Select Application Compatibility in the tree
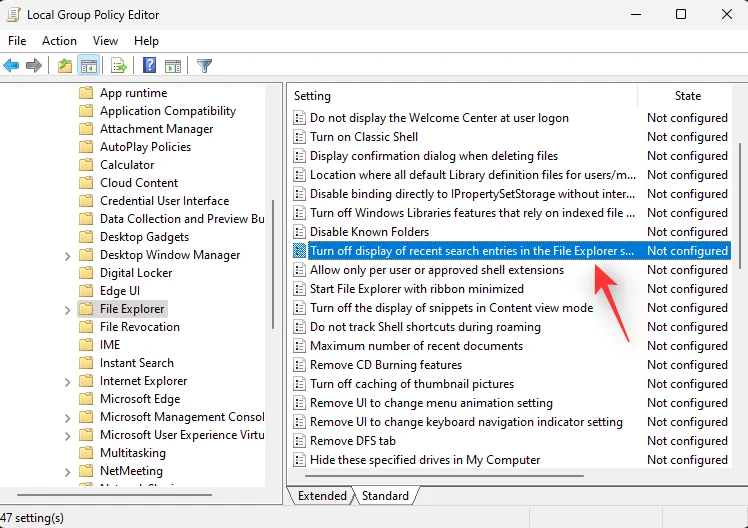Image resolution: width=748 pixels, height=528 pixels. pyautogui.click(x=168, y=111)
